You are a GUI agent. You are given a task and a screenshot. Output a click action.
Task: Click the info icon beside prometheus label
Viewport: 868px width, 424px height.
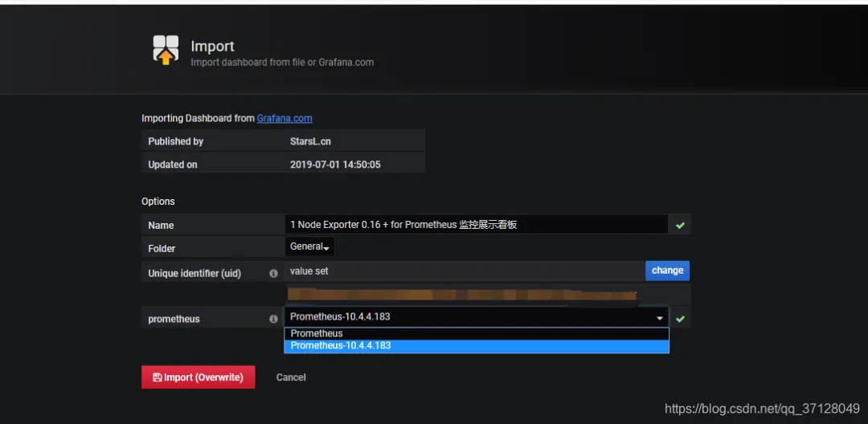coord(273,319)
